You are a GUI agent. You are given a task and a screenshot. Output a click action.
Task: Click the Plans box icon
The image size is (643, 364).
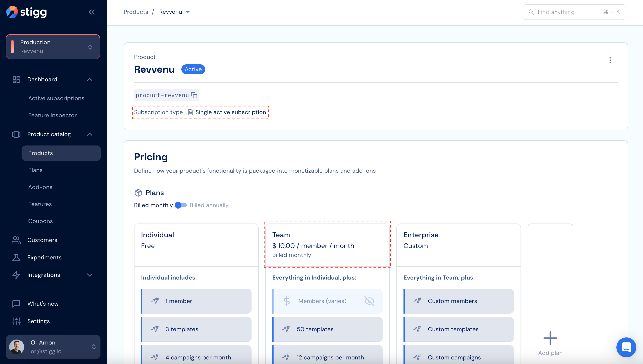tap(138, 193)
